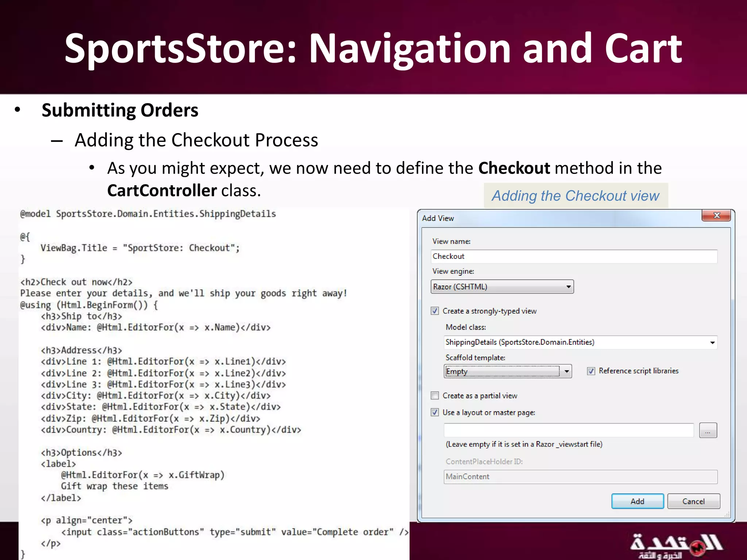Click the 'Line 2:' EditorFor code line
747x560 pixels.
click(163, 373)
